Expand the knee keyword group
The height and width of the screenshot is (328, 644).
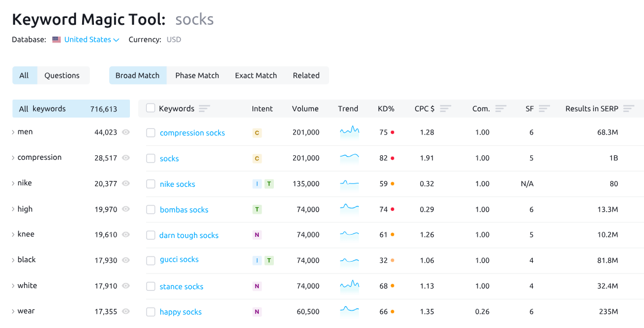tap(13, 235)
